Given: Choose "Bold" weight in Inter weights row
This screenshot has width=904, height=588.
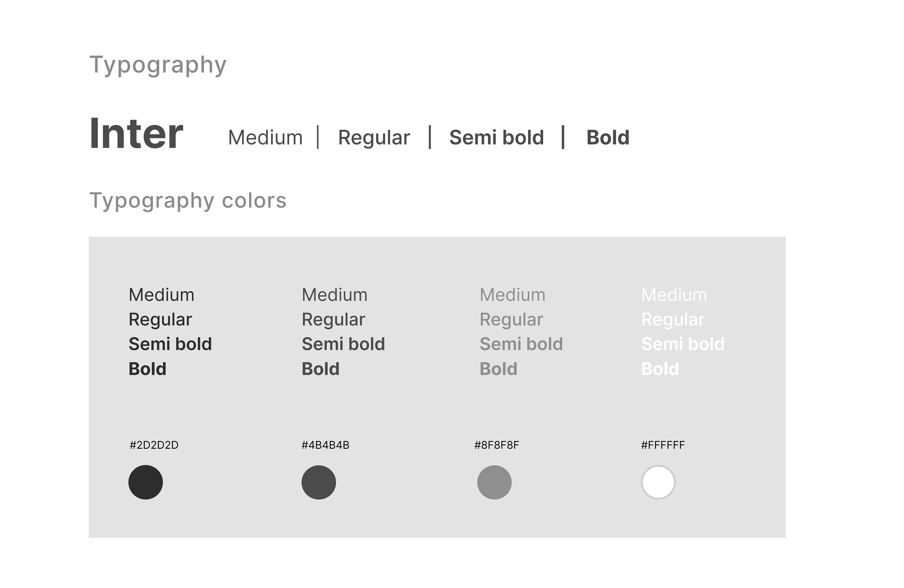Looking at the screenshot, I should [x=608, y=137].
